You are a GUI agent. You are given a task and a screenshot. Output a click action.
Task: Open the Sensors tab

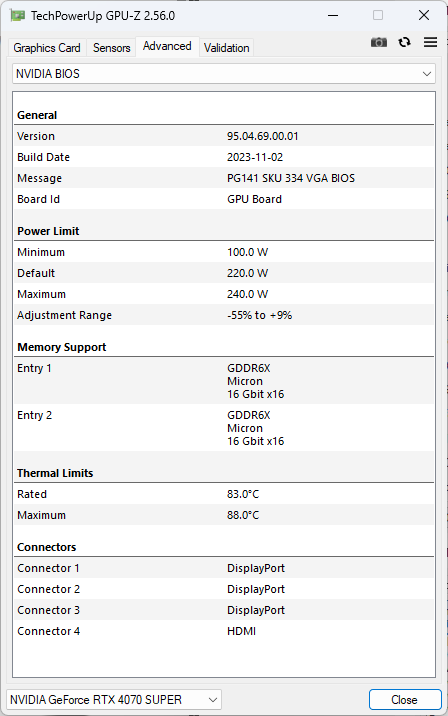click(111, 47)
